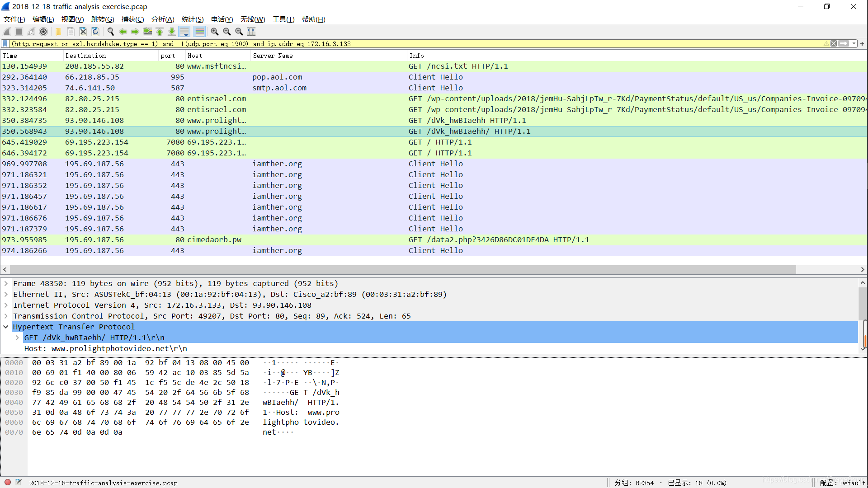Open the 文件(F) menu

tap(14, 19)
